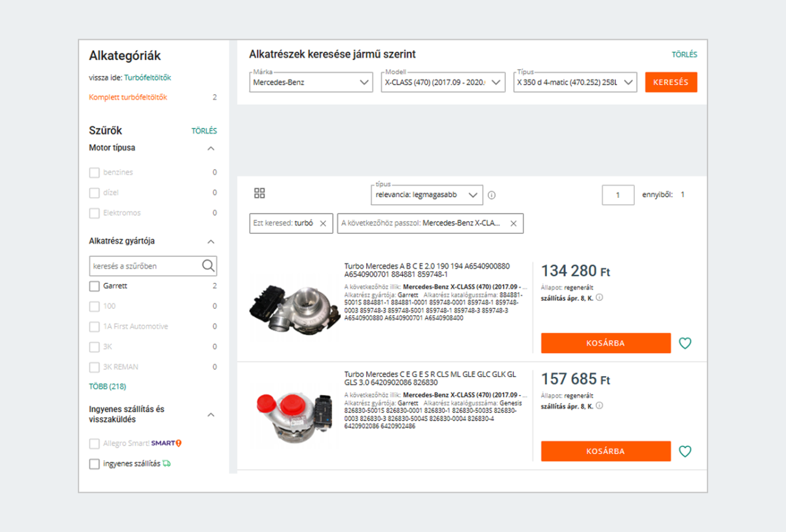Click the 134 280 Ft price

[576, 271]
